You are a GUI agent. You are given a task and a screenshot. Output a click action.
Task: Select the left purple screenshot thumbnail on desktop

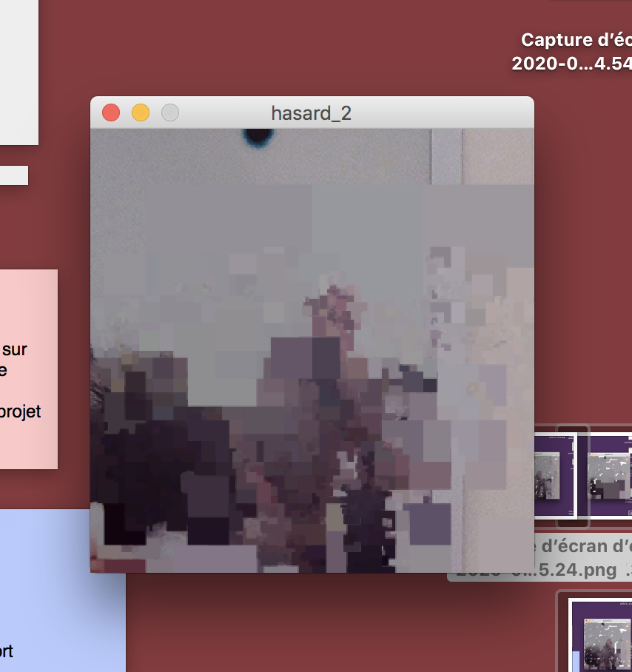[x=554, y=477]
